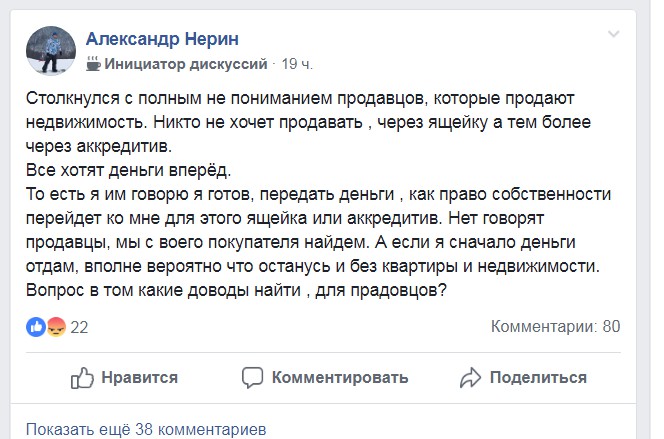
Task: Click Александр Нерин's profile picture
Action: pos(46,50)
